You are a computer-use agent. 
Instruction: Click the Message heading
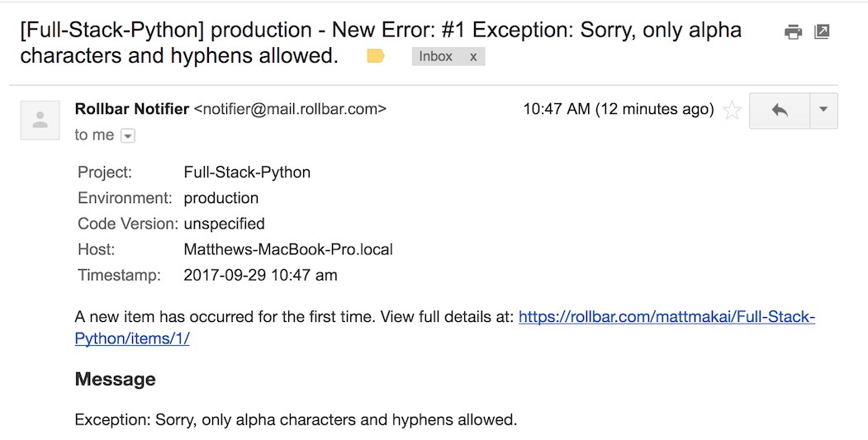[115, 379]
